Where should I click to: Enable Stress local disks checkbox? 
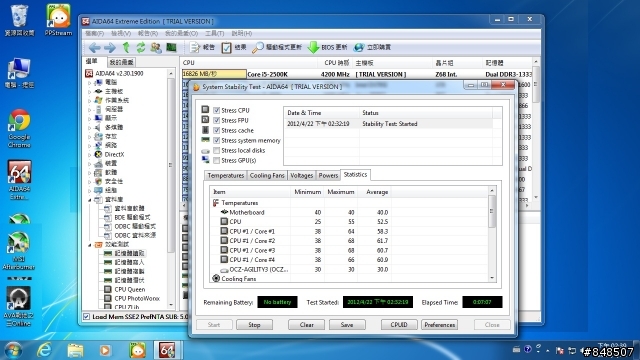tap(217, 150)
